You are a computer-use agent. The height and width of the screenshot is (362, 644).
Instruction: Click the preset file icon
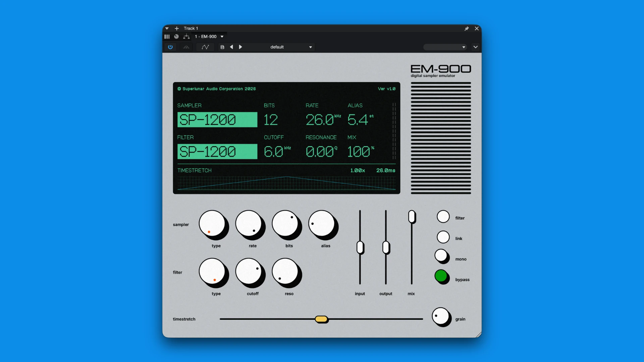[222, 47]
